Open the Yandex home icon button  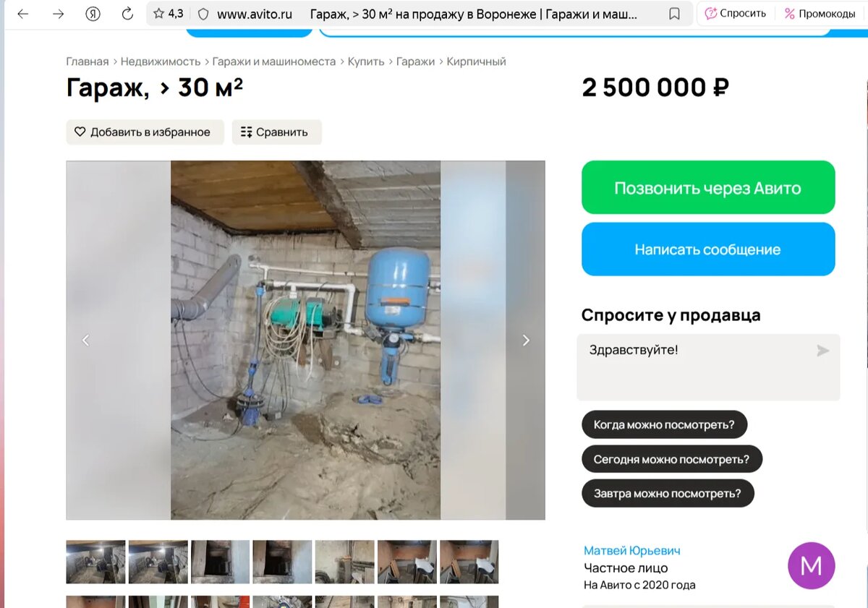(x=93, y=14)
